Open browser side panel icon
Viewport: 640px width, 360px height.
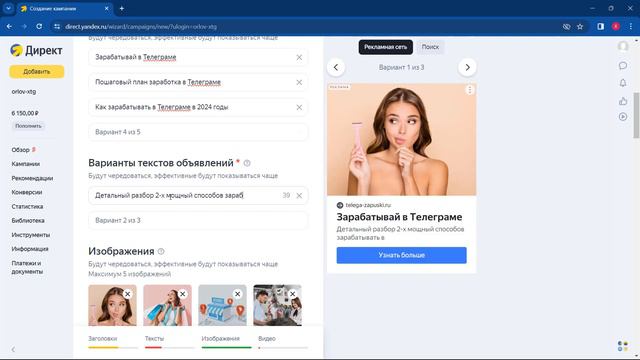[600, 27]
